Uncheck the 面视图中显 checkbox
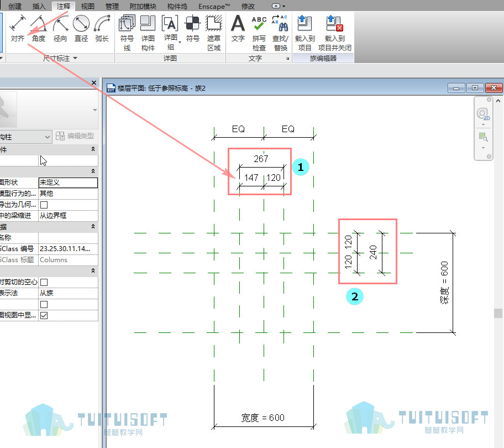Image resolution: width=504 pixels, height=448 pixels. [x=44, y=315]
